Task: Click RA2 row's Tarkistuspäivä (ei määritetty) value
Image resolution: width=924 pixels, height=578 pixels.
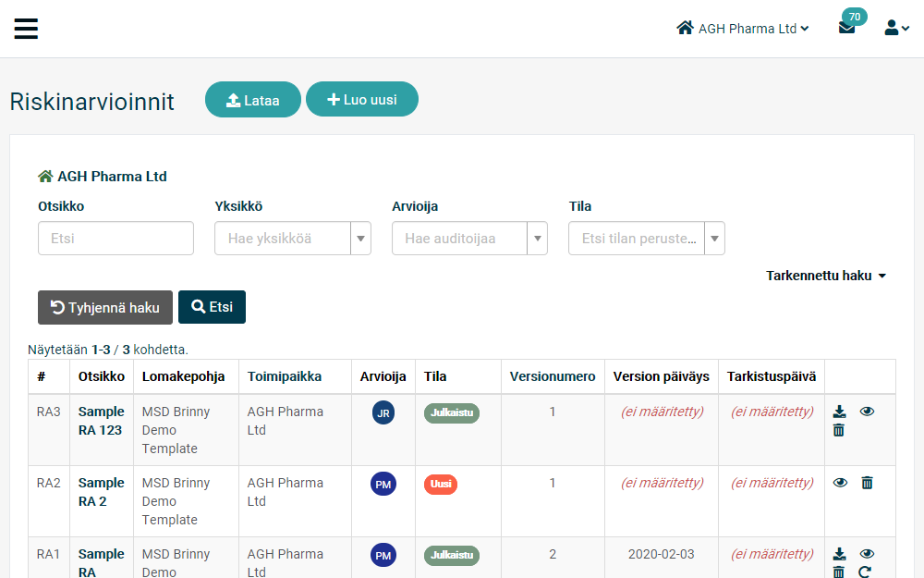Action: pos(772,483)
